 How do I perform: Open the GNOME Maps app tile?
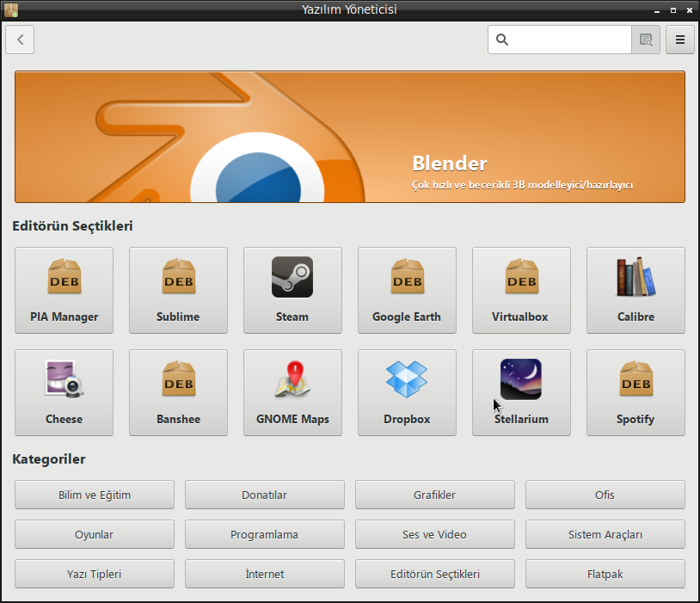(x=292, y=392)
